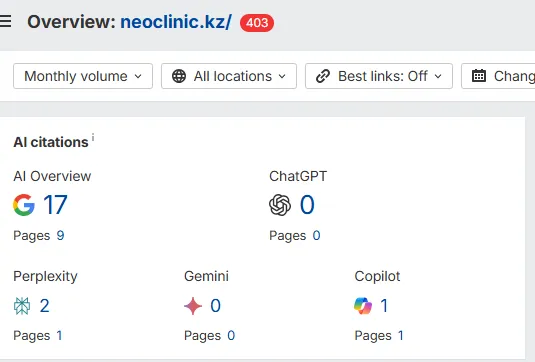Viewport: 535px width, 362px height.
Task: Click the red 403 status badge
Action: [x=257, y=23]
